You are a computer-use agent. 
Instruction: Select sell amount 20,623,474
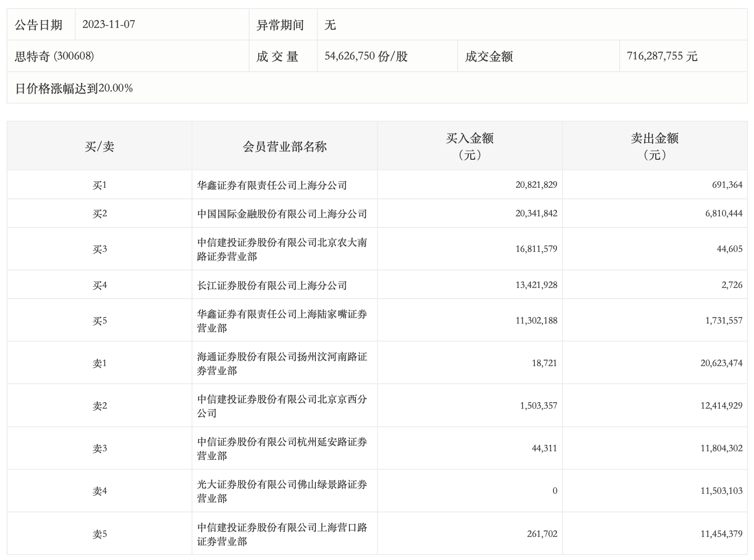(x=721, y=363)
